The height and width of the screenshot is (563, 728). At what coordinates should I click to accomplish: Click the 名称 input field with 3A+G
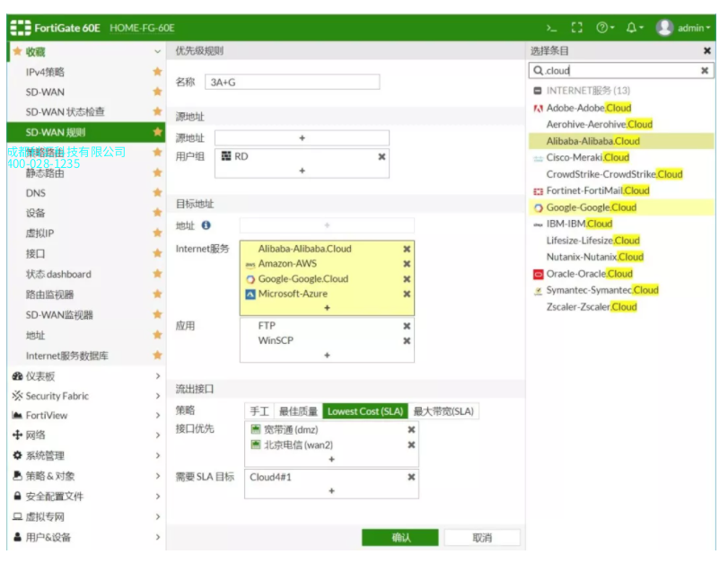(x=292, y=83)
